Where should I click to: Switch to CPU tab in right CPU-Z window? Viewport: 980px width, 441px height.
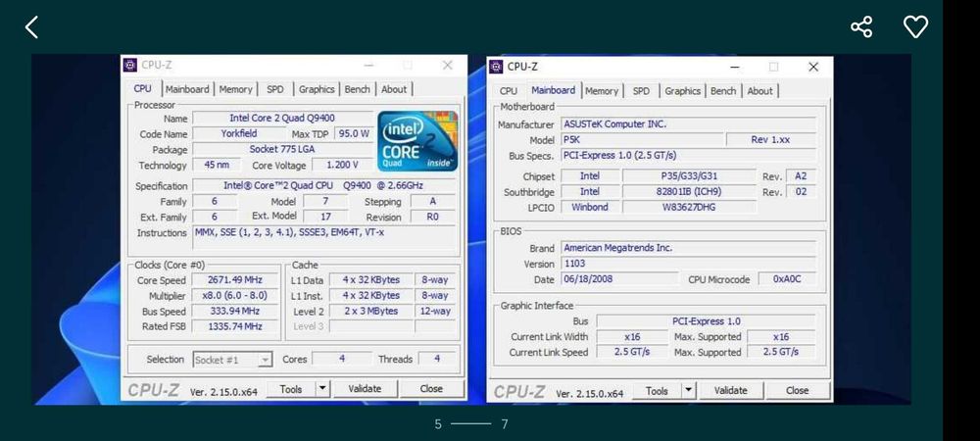pos(509,91)
